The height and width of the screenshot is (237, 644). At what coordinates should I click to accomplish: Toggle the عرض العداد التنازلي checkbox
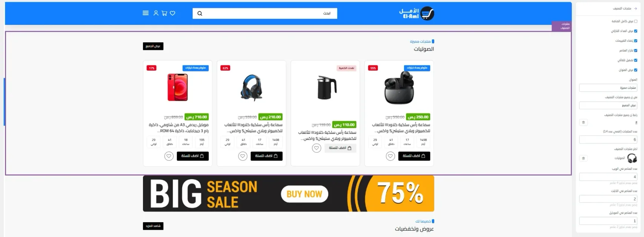[x=636, y=31]
